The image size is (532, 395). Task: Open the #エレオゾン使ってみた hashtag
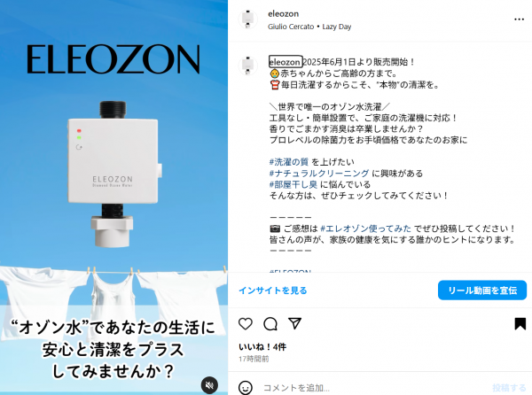pos(365,228)
